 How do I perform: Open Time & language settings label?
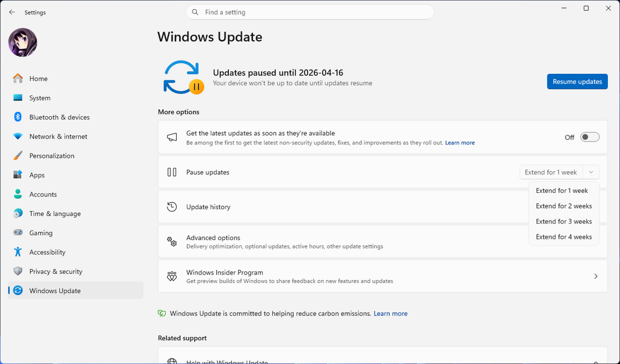(55, 213)
